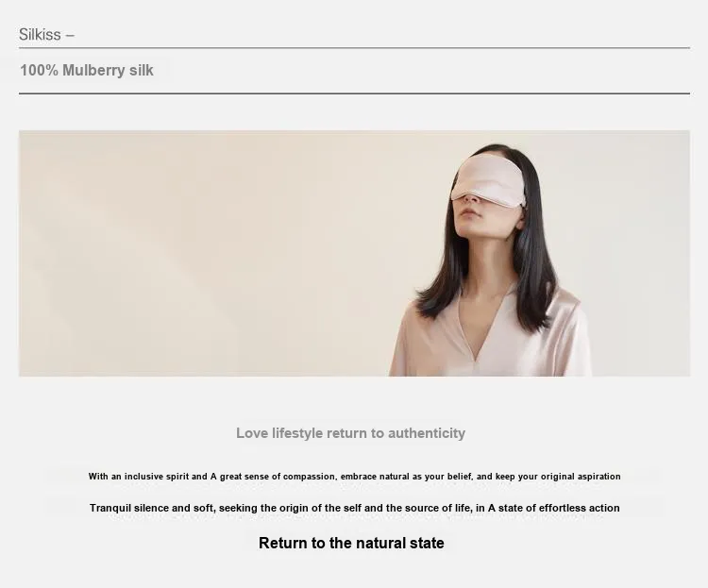Viewport: 708px width, 588px height.
Task: Click the Silkiss brand name text
Action: 40,34
